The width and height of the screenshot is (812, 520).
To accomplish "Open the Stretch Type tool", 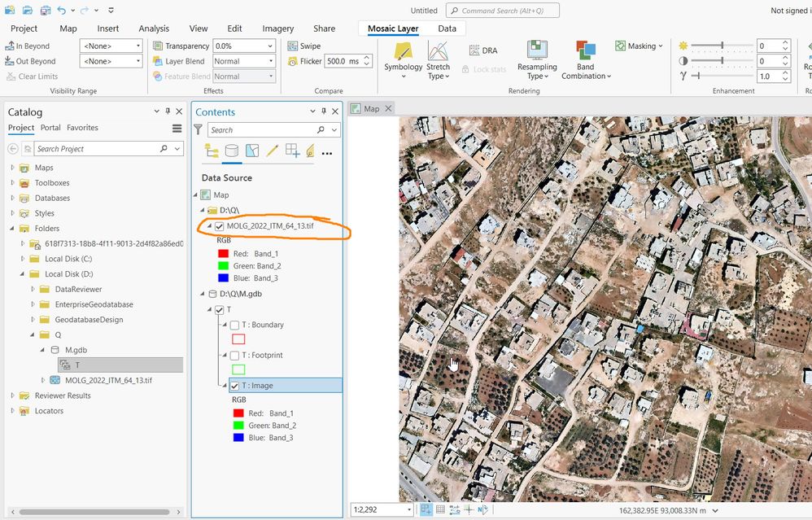I will 438,59.
